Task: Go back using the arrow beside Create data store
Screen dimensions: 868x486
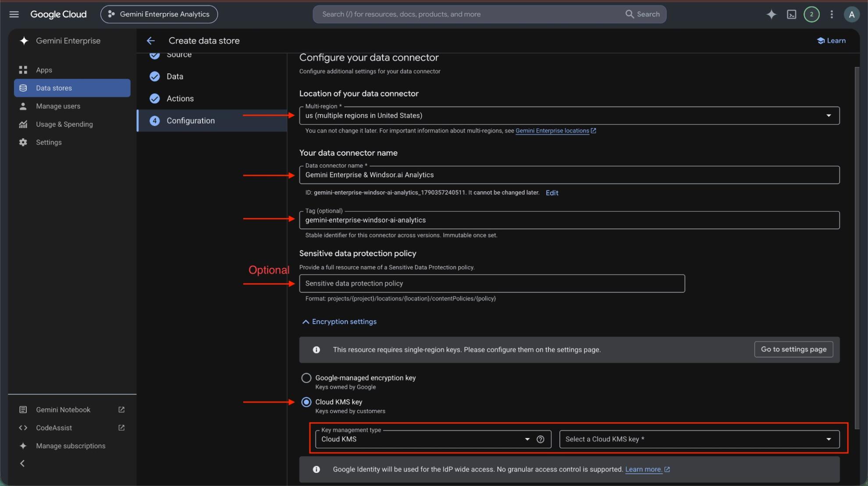Action: coord(151,41)
